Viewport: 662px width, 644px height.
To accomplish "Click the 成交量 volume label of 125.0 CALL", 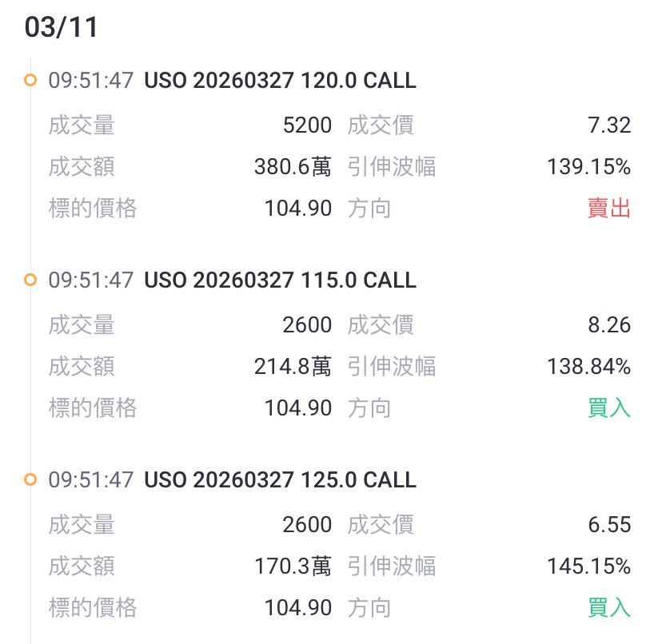I will [x=82, y=525].
